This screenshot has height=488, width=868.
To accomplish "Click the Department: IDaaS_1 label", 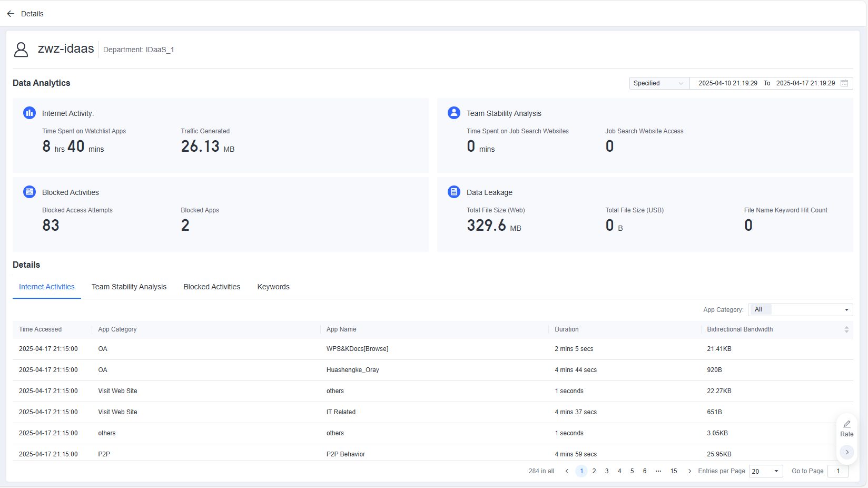I will pyautogui.click(x=139, y=50).
